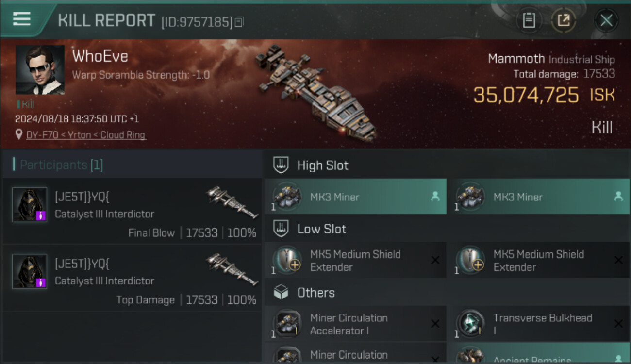Open the hamburger menu icon
The height and width of the screenshot is (364, 631).
coord(22,19)
